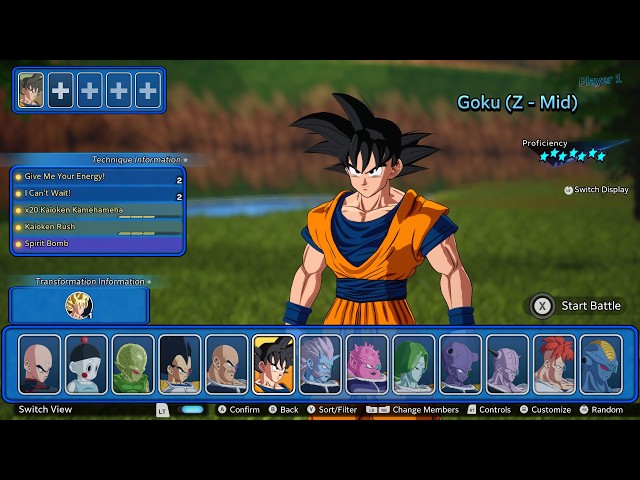Add member in fifth team slot
This screenshot has height=480, width=640.
pos(148,90)
